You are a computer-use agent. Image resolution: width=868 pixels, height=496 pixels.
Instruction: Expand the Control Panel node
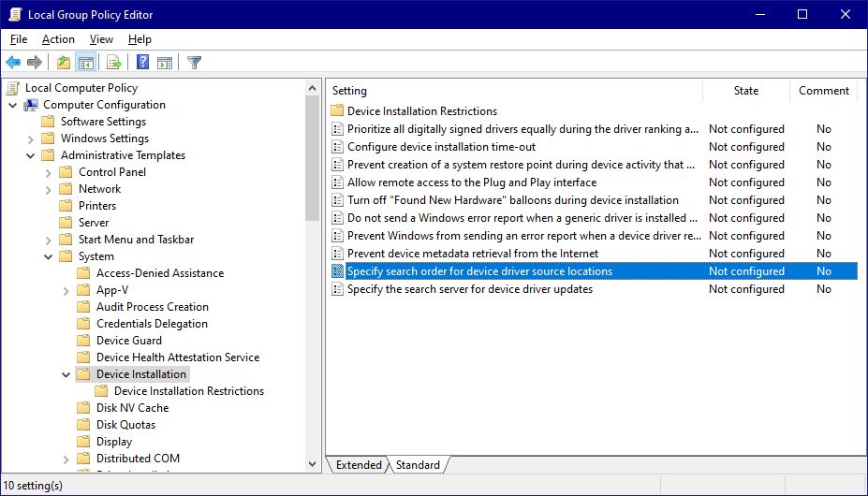coord(48,173)
